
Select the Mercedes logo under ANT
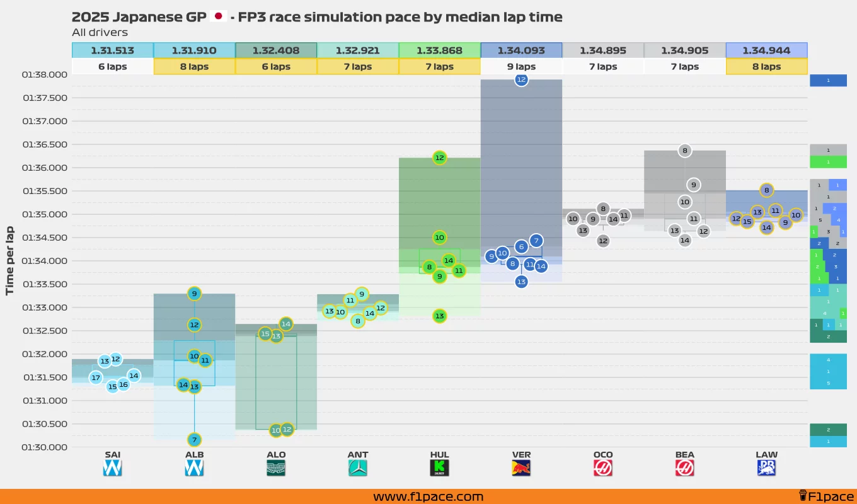[x=357, y=466]
